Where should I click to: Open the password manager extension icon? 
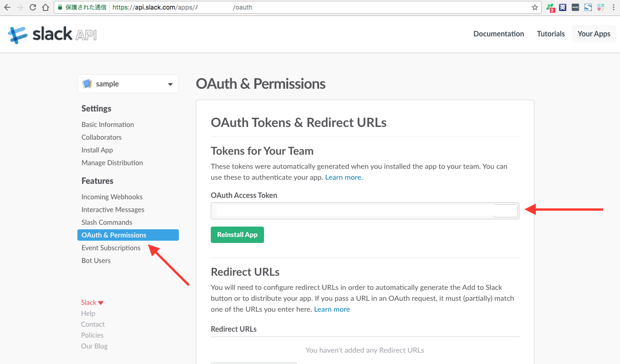[575, 7]
